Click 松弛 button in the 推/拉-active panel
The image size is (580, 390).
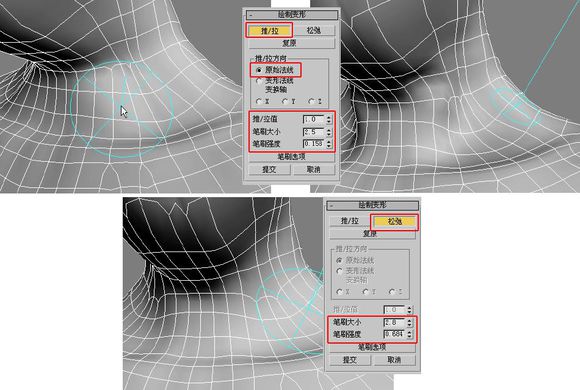pos(313,30)
